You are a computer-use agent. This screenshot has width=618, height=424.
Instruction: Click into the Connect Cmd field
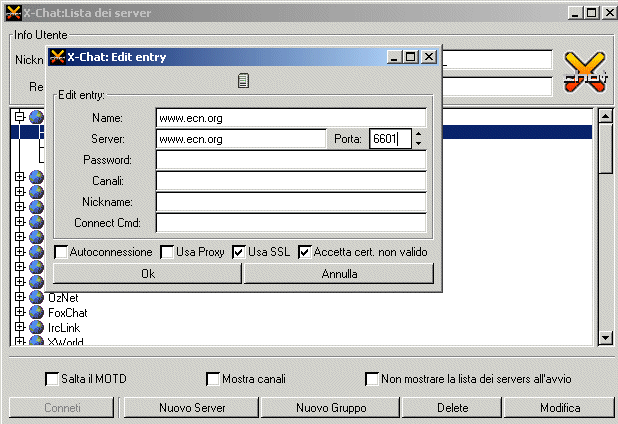[x=291, y=222]
